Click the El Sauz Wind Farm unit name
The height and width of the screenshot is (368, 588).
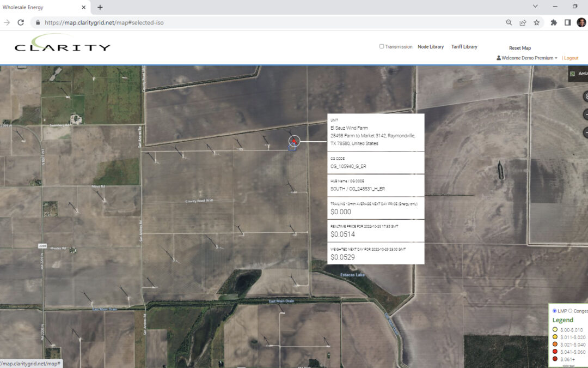[349, 128]
